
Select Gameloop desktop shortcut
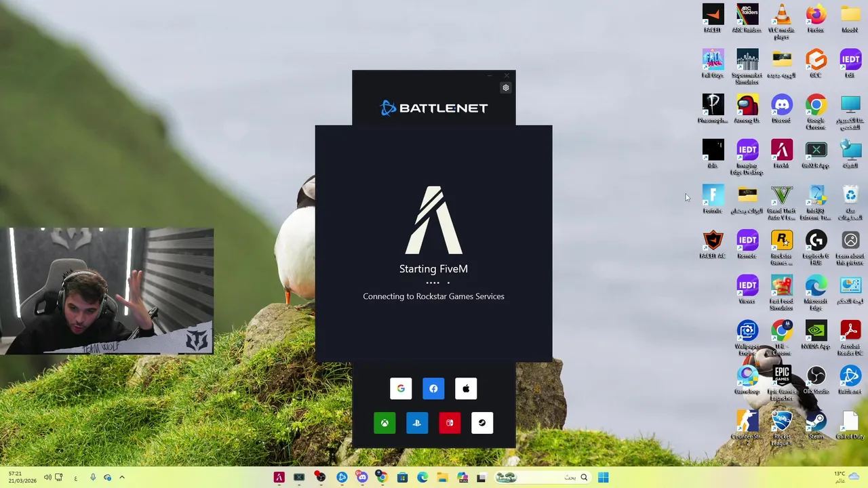click(x=747, y=380)
